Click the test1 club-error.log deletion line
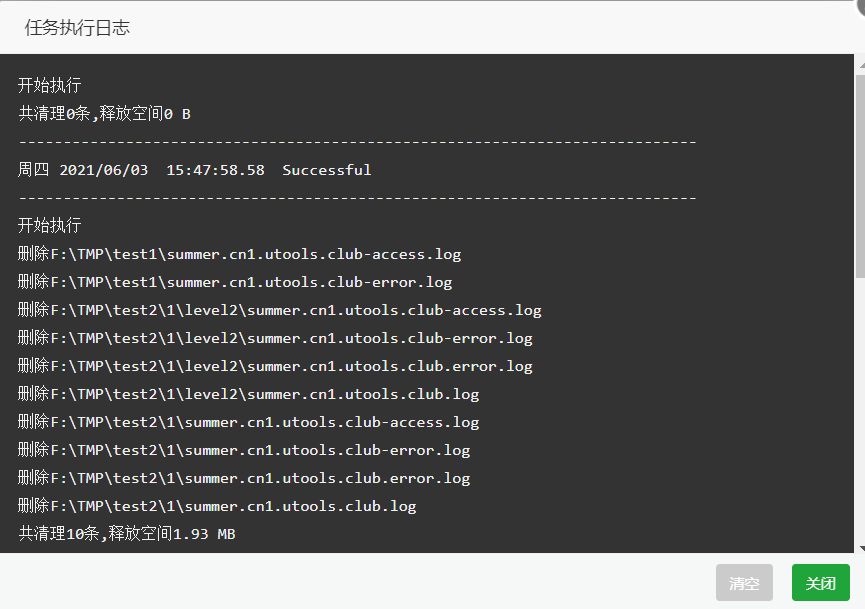This screenshot has height=609, width=865. (x=235, y=282)
